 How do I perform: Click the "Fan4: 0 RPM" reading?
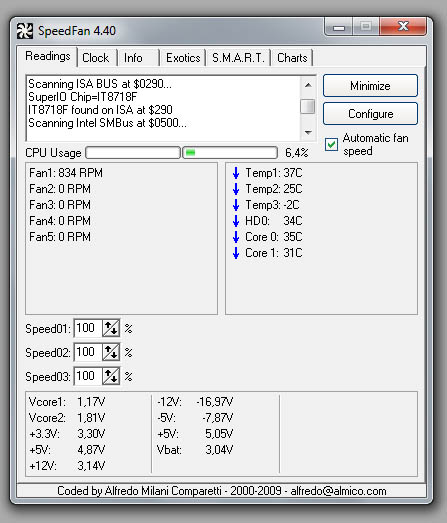60,221
